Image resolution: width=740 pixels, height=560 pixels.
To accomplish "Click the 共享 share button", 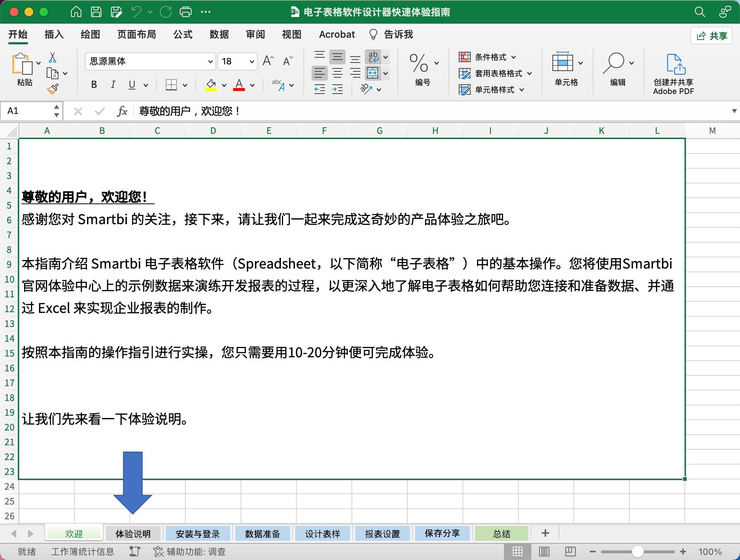I will 712,36.
